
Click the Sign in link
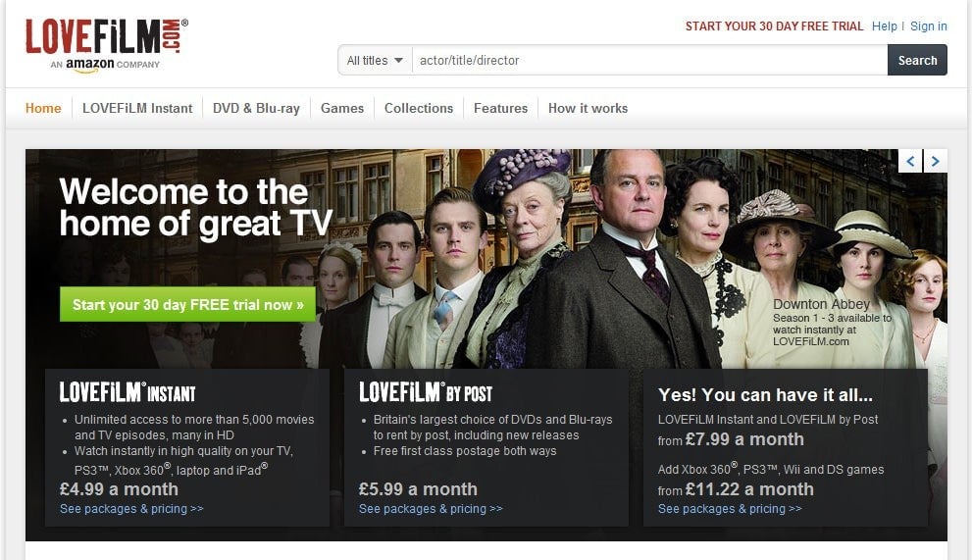(929, 26)
